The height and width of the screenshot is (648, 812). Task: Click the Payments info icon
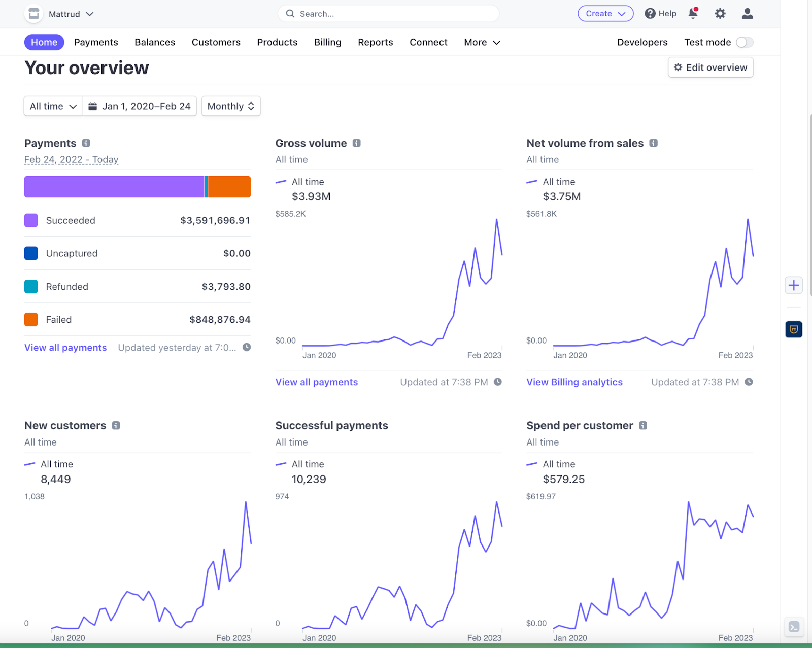86,143
